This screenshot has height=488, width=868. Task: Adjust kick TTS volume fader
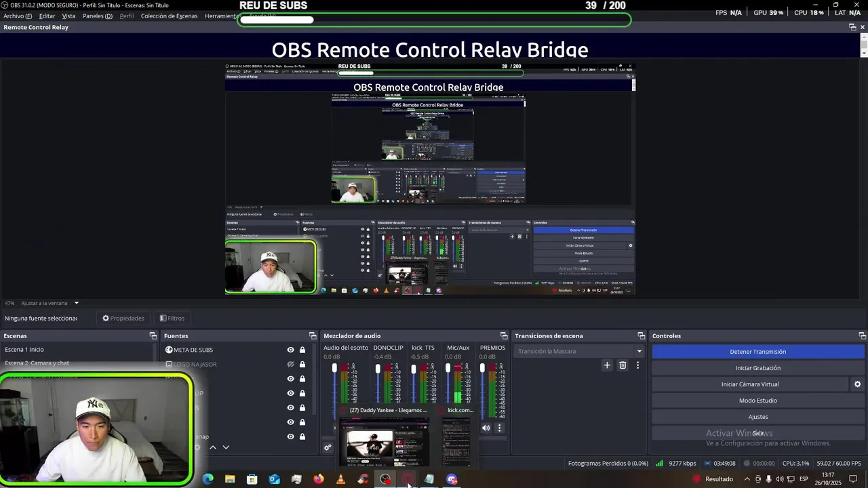tap(414, 369)
